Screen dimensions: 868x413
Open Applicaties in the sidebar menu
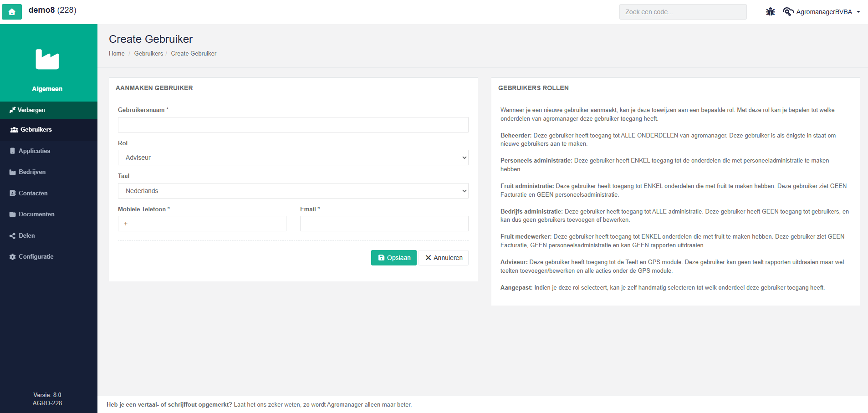click(x=49, y=151)
